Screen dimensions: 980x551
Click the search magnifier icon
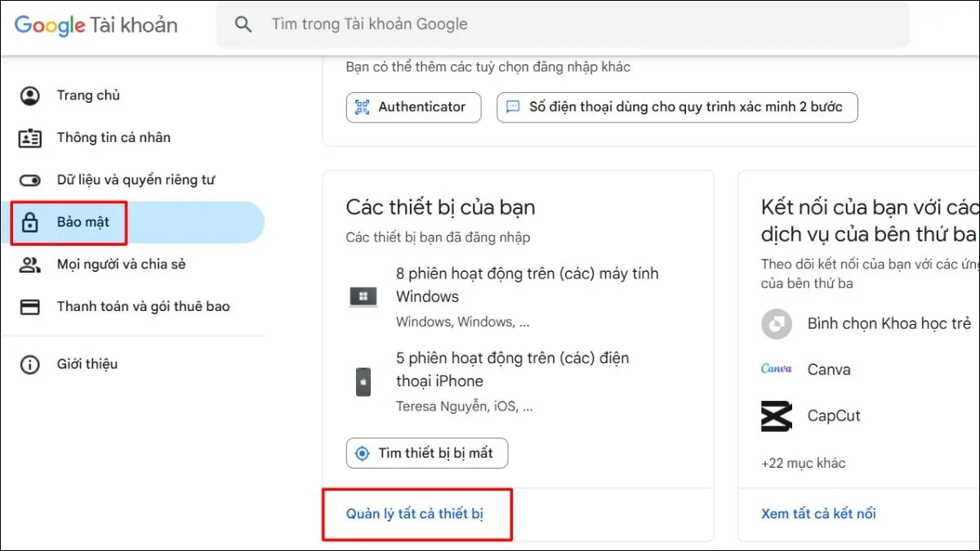[243, 24]
